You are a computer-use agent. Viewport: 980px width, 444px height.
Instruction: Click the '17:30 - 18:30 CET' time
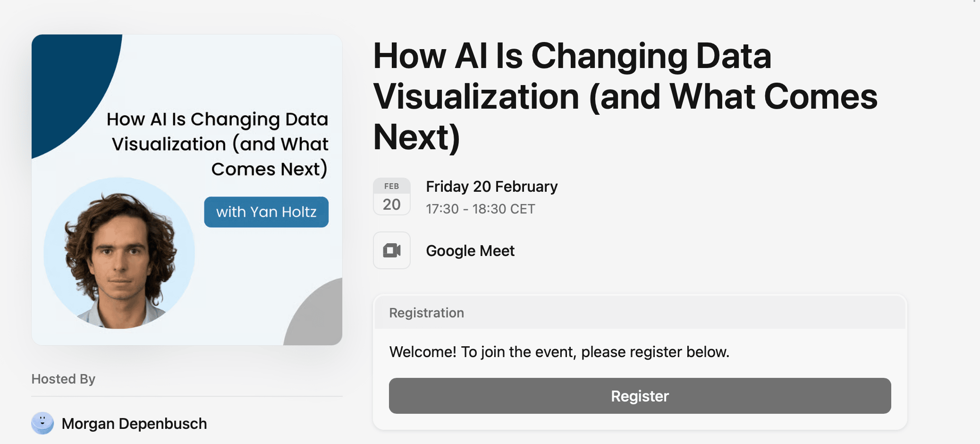(x=480, y=209)
